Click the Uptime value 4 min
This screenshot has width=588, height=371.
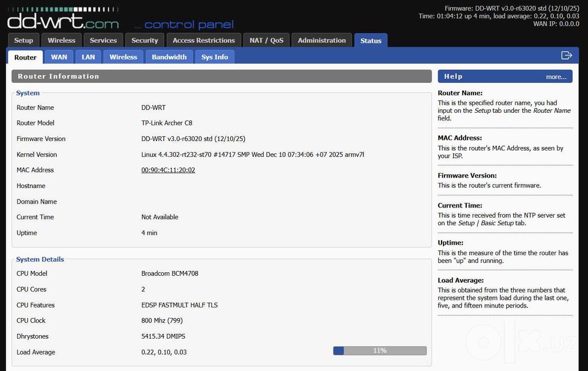tap(149, 233)
